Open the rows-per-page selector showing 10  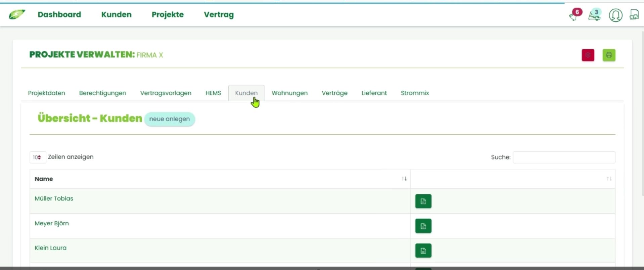(37, 157)
